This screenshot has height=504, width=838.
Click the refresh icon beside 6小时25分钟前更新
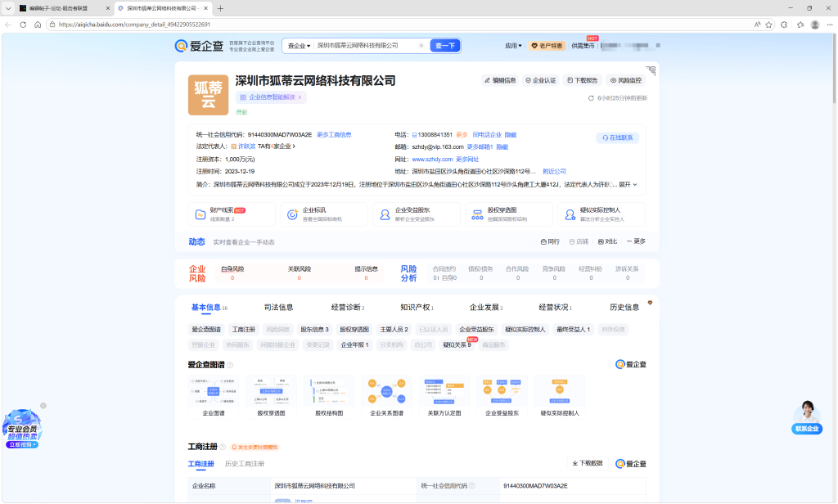pos(591,98)
